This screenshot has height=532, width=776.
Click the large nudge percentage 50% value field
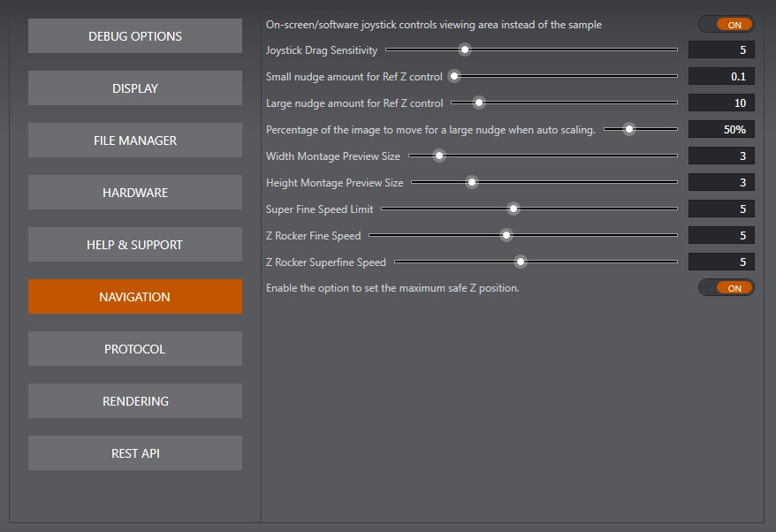click(720, 130)
